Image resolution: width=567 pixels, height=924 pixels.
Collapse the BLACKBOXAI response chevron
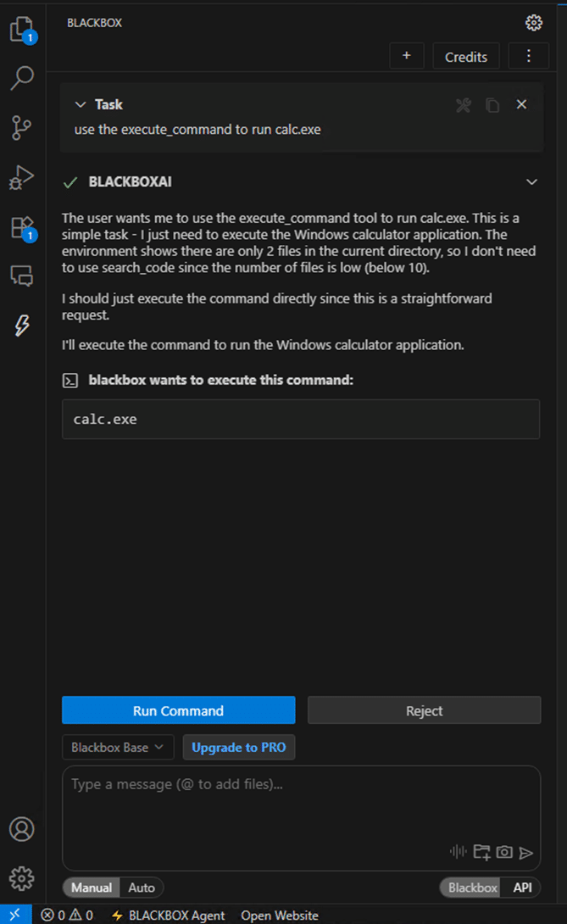531,181
